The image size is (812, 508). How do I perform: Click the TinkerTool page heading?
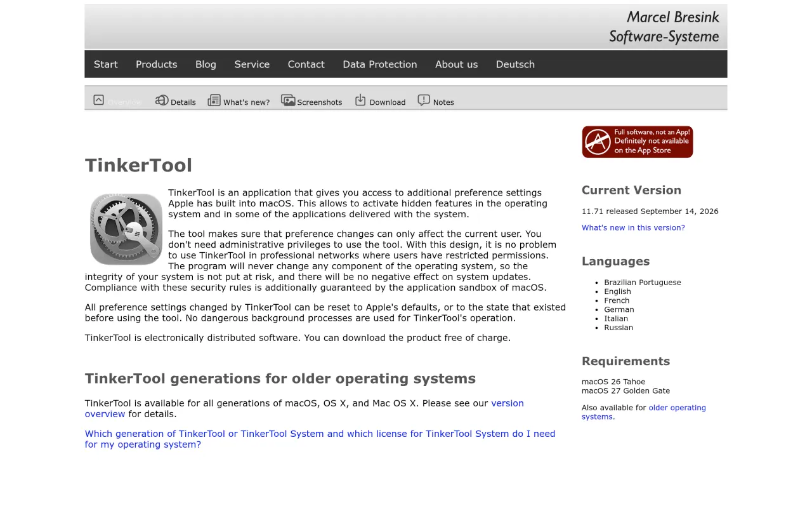[x=138, y=165]
